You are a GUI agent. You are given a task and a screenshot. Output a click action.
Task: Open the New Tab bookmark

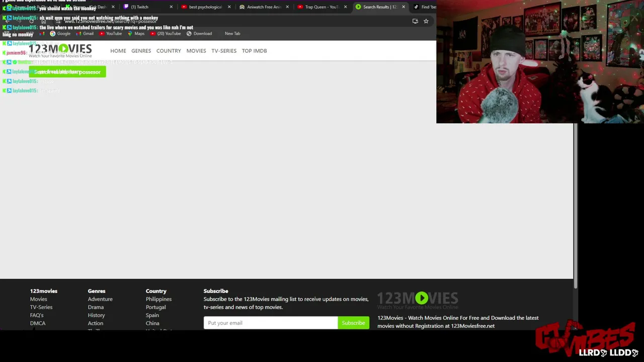click(x=232, y=34)
